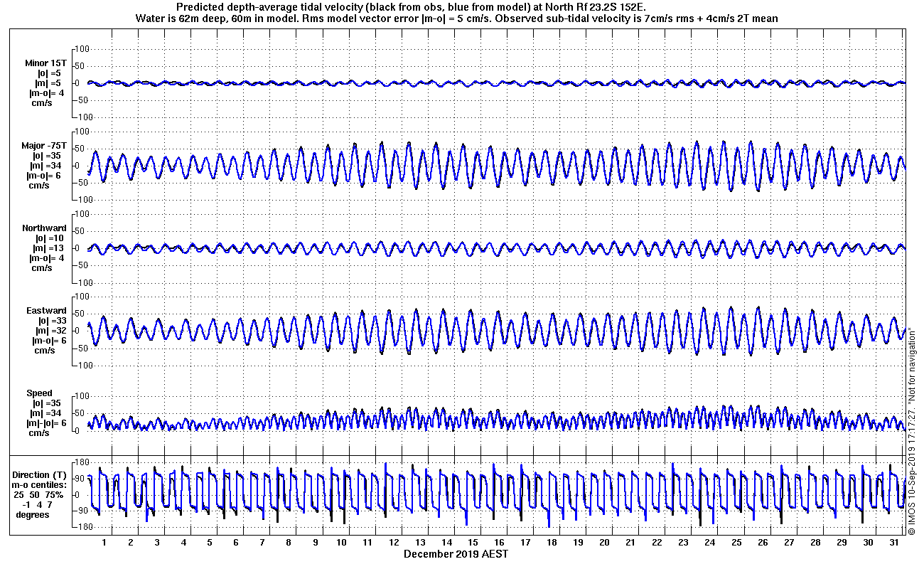Select the 'Speed' panel label

coord(40,393)
